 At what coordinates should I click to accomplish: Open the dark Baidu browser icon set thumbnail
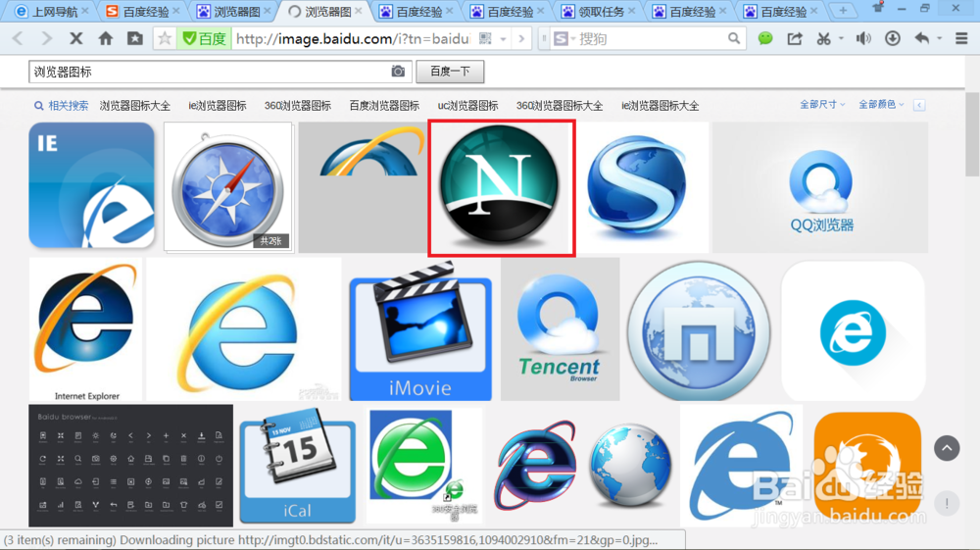pos(130,465)
